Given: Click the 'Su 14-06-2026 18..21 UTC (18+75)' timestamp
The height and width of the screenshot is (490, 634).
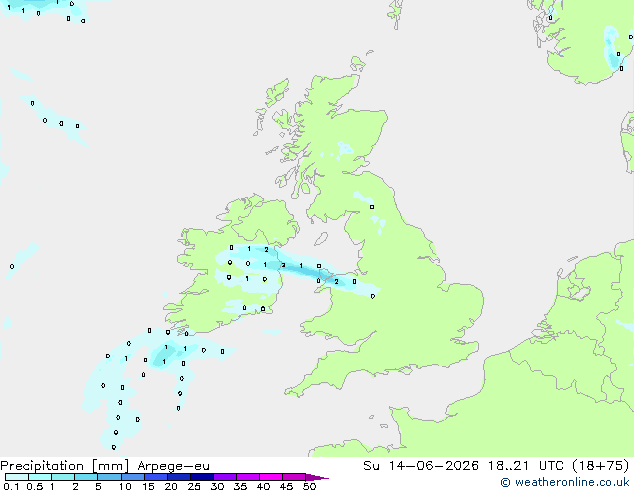Looking at the screenshot, I should [x=496, y=466].
